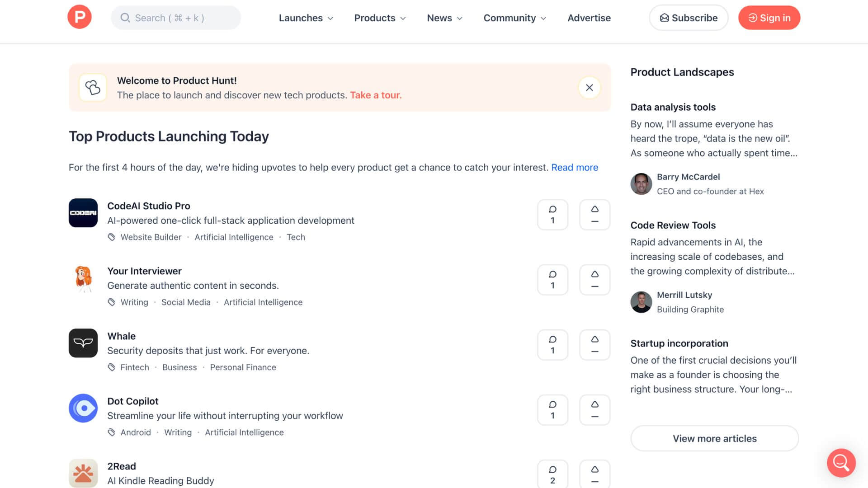868x488 pixels.
Task: Follow the Take a tour link
Action: (376, 95)
